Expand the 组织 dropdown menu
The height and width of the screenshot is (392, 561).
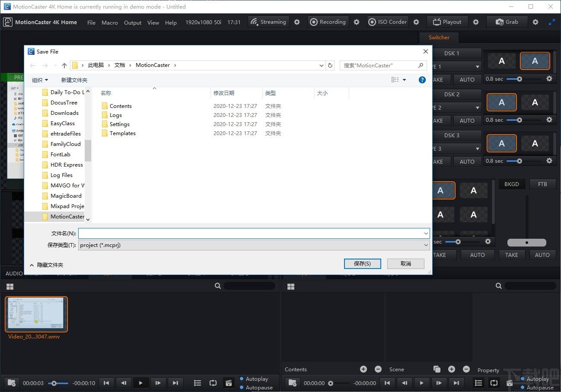click(x=40, y=80)
